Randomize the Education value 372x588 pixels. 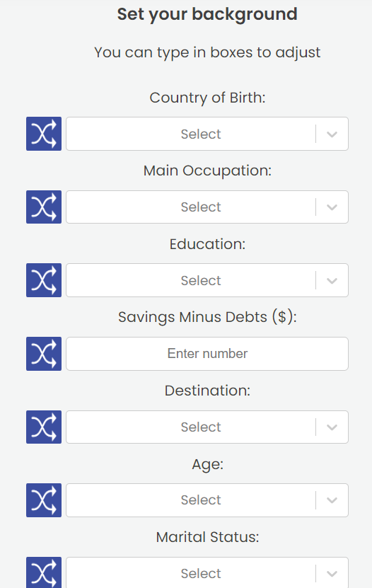44,280
